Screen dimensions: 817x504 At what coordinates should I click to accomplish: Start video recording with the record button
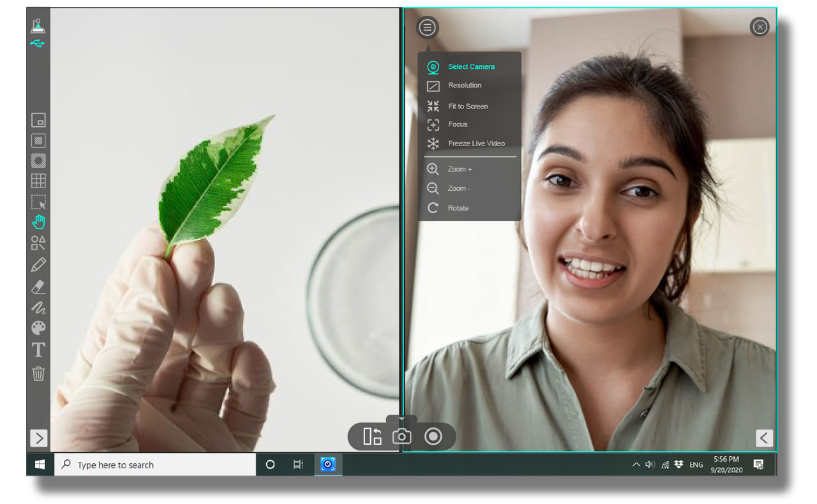point(433,436)
